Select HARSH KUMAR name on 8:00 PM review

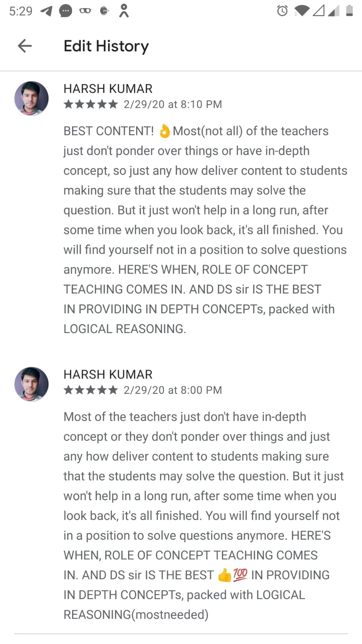108,375
